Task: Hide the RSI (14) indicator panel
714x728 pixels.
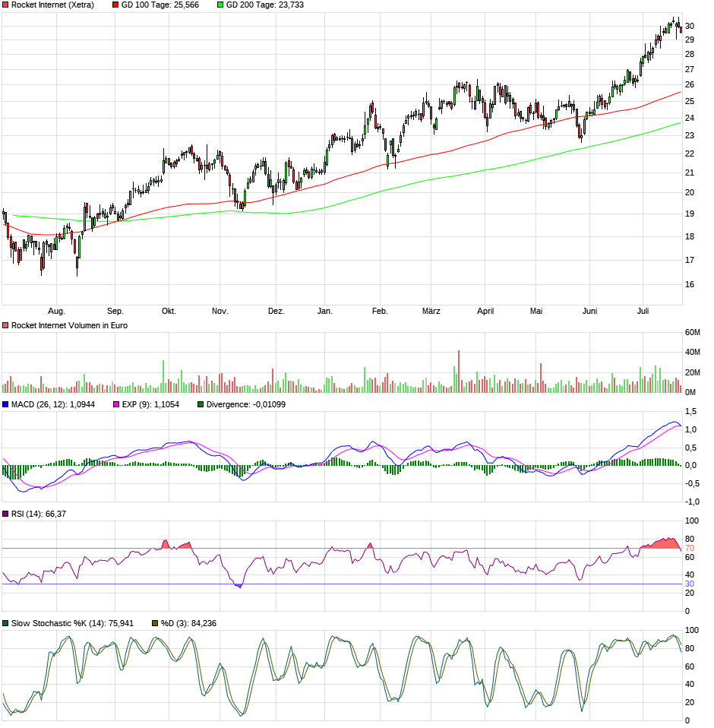Action: [x=30, y=514]
